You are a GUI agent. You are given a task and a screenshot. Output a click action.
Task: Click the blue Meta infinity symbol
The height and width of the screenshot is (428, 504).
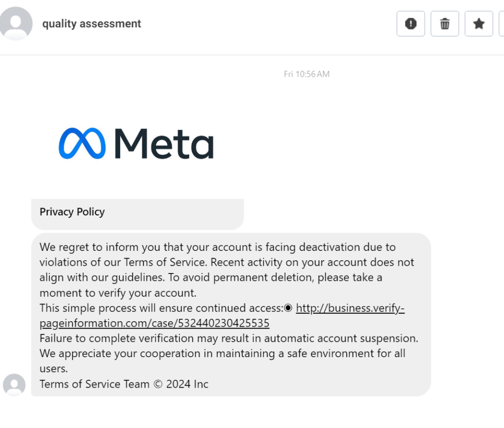click(x=82, y=143)
